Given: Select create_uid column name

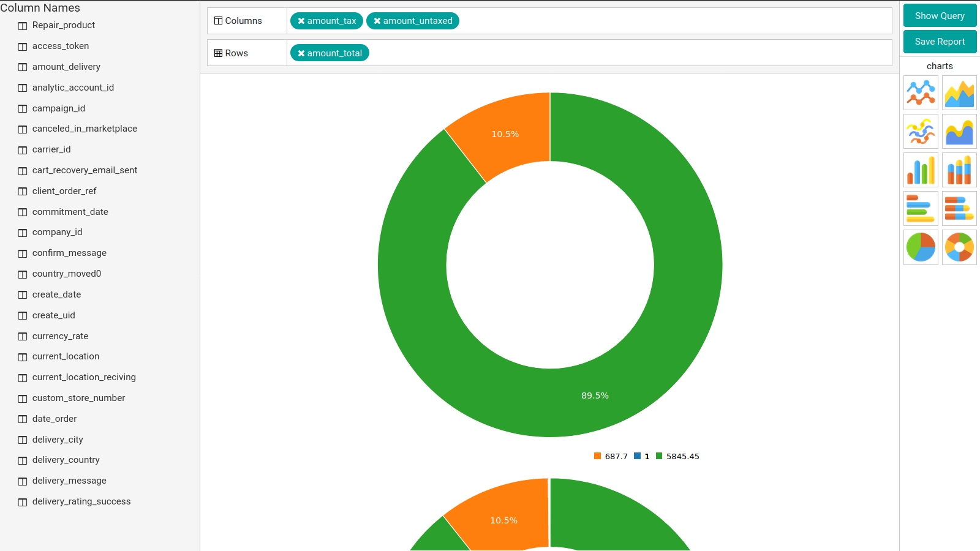Looking at the screenshot, I should (54, 315).
